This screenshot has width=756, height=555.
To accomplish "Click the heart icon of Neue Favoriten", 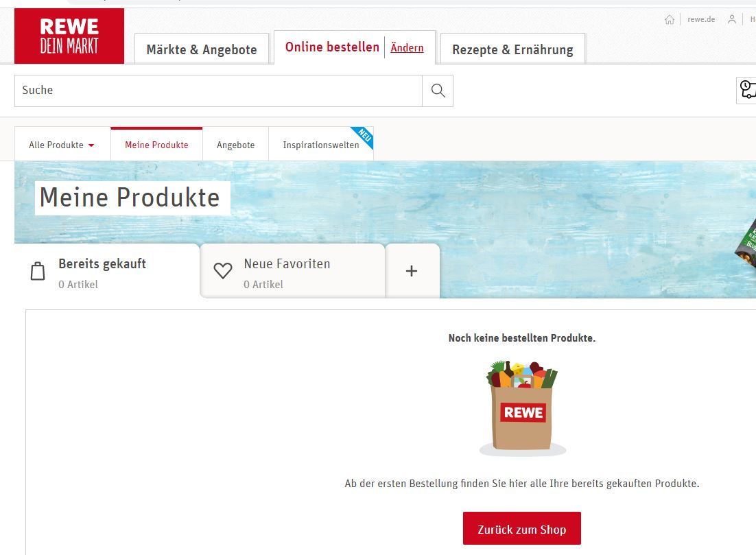I will point(223,271).
